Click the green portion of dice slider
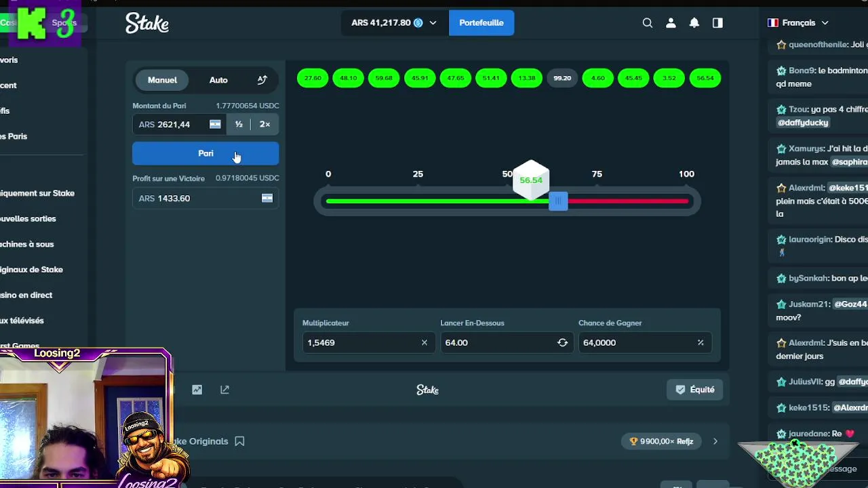 click(437, 201)
